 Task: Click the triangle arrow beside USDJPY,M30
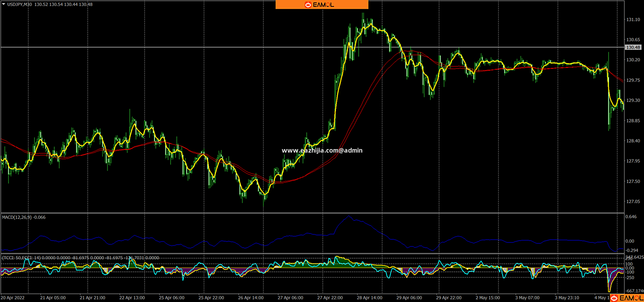tap(4, 4)
